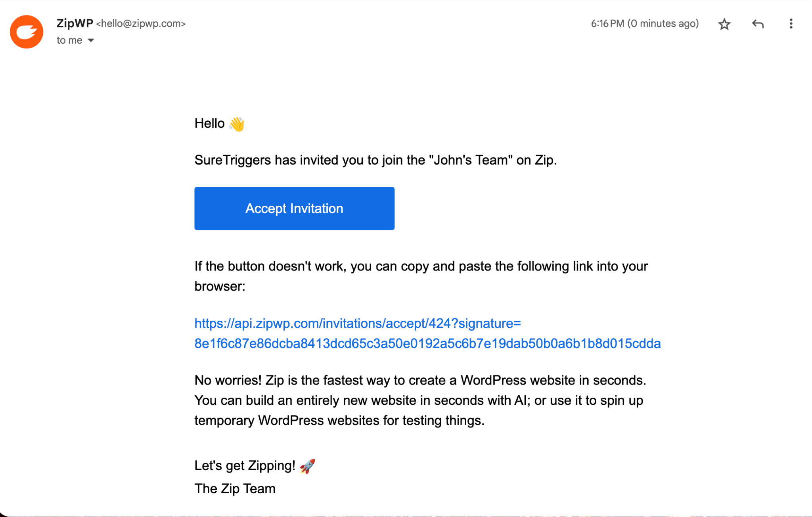
Task: Click the "If the button doesn't work" paragraph
Action: tap(421, 266)
